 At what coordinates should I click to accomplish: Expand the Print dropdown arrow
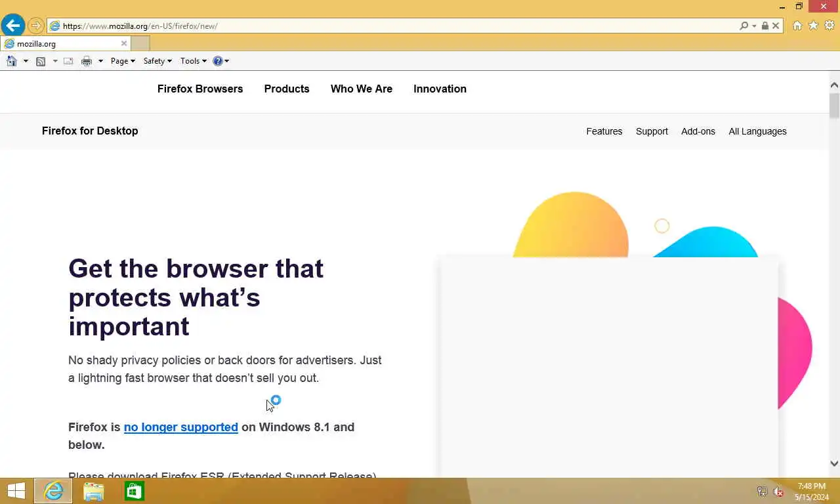click(x=100, y=61)
